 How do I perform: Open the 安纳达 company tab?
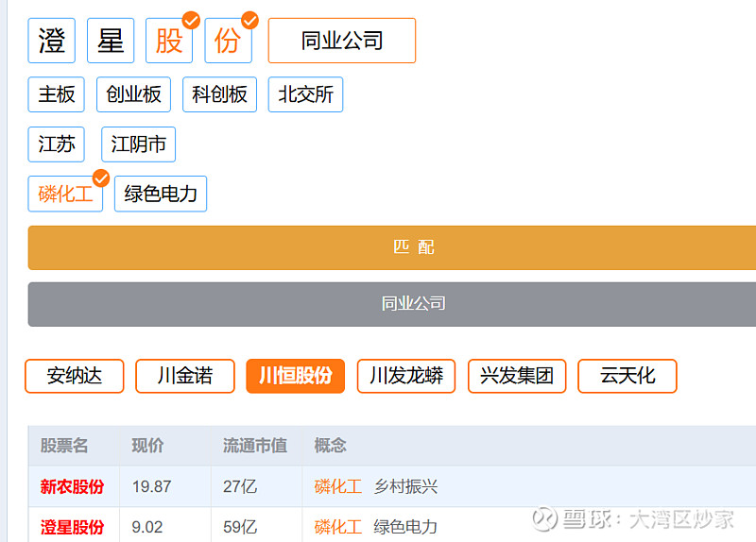point(75,376)
